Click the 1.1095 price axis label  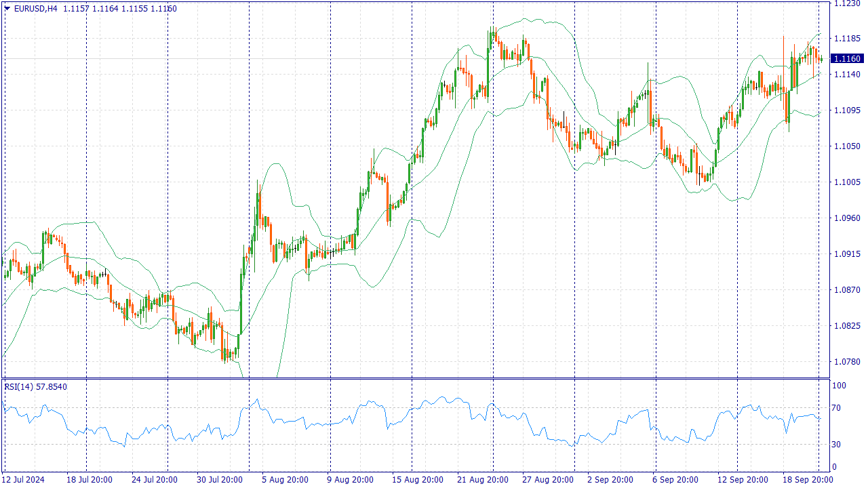pyautogui.click(x=847, y=110)
